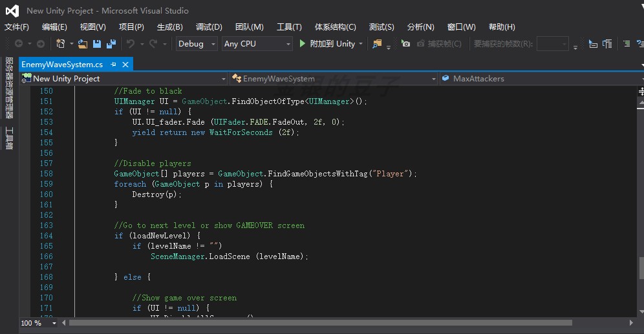Close the EnemyWaveSystem.cs tab
The width and height of the screenshot is (644, 334).
pyautogui.click(x=125, y=65)
